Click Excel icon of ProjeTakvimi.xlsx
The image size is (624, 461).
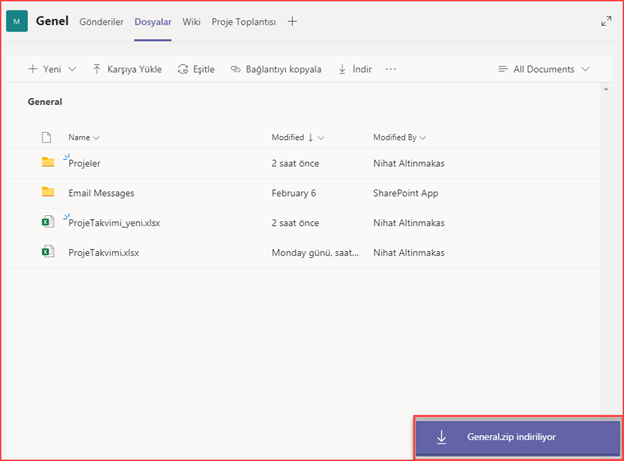pos(48,252)
